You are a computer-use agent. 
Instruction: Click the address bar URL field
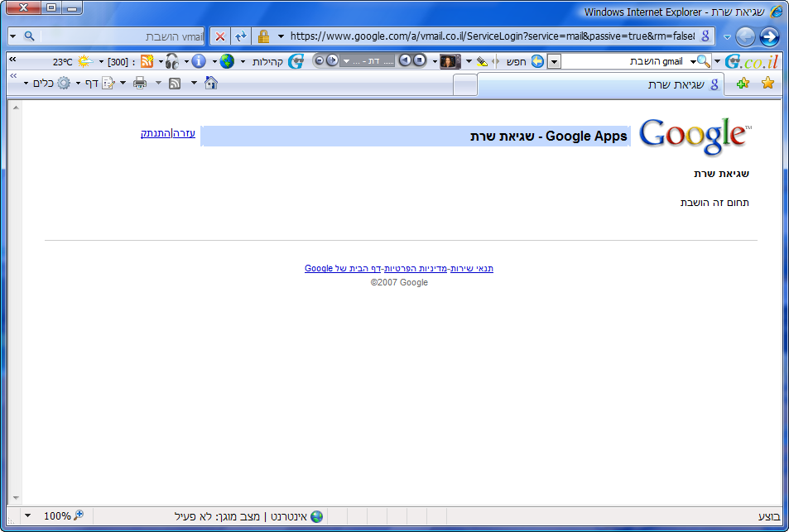tap(492, 36)
